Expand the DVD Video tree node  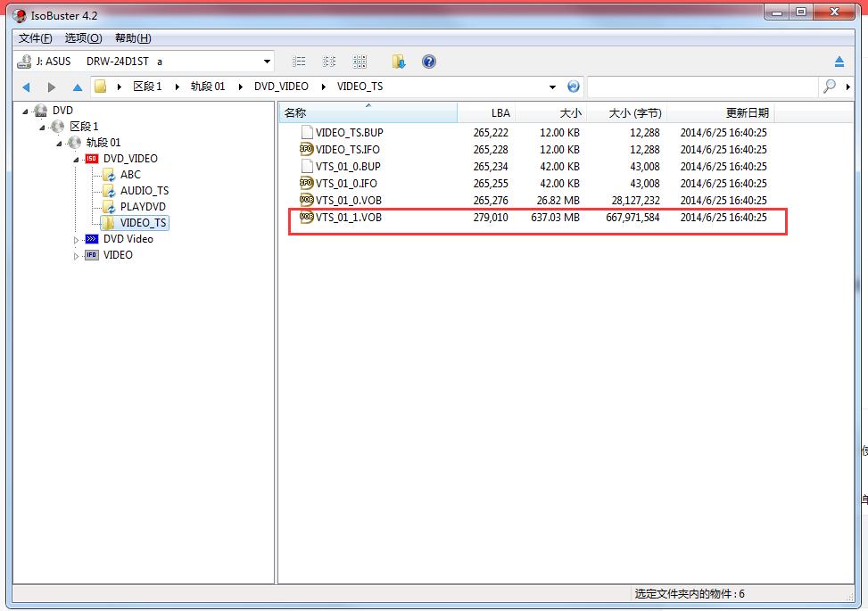tap(76, 239)
